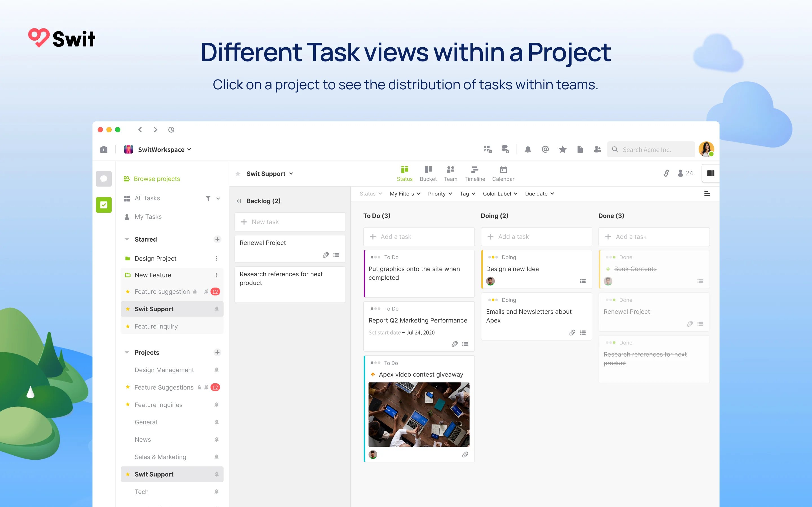Click the files document icon in the top bar

point(580,149)
